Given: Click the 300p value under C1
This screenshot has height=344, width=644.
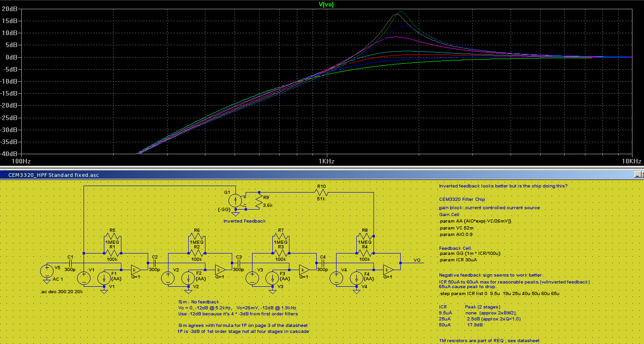Looking at the screenshot, I should 70,269.
